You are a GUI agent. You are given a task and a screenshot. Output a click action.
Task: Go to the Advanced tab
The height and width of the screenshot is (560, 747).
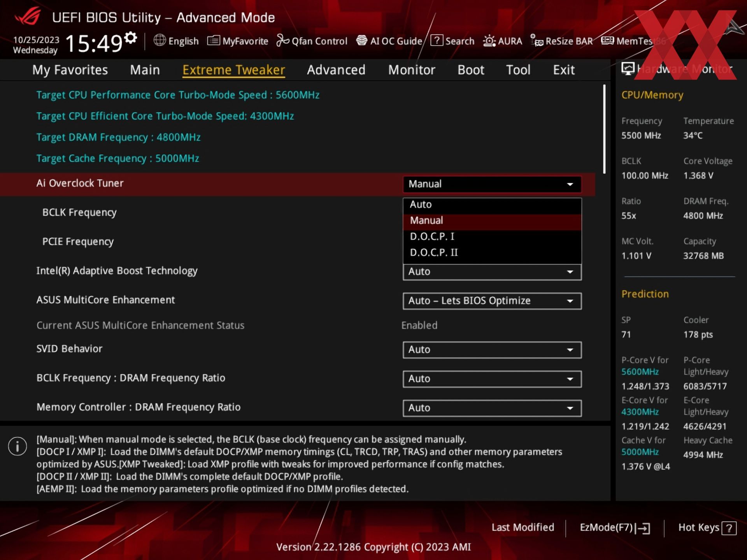336,70
